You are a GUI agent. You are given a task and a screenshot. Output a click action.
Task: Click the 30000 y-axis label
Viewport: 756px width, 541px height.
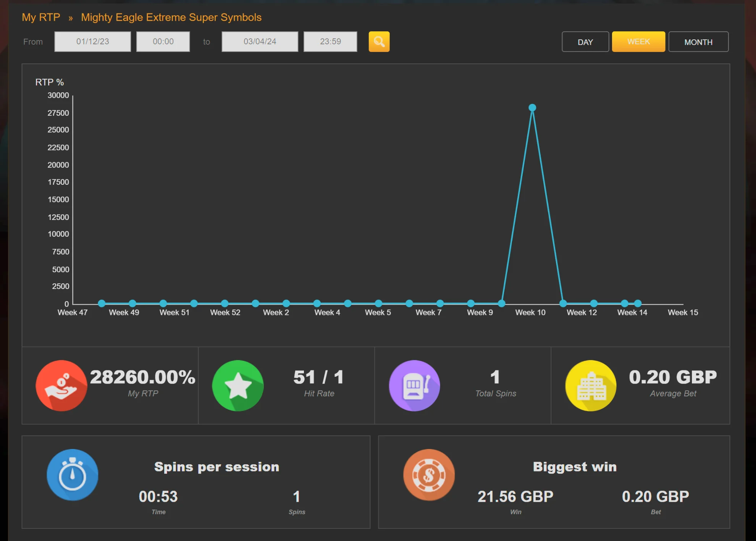click(x=58, y=95)
